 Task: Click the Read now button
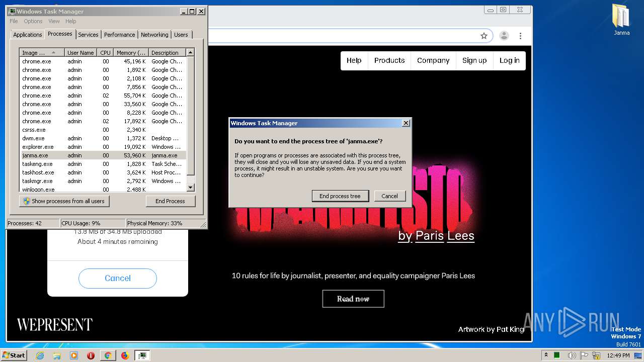coord(353,299)
